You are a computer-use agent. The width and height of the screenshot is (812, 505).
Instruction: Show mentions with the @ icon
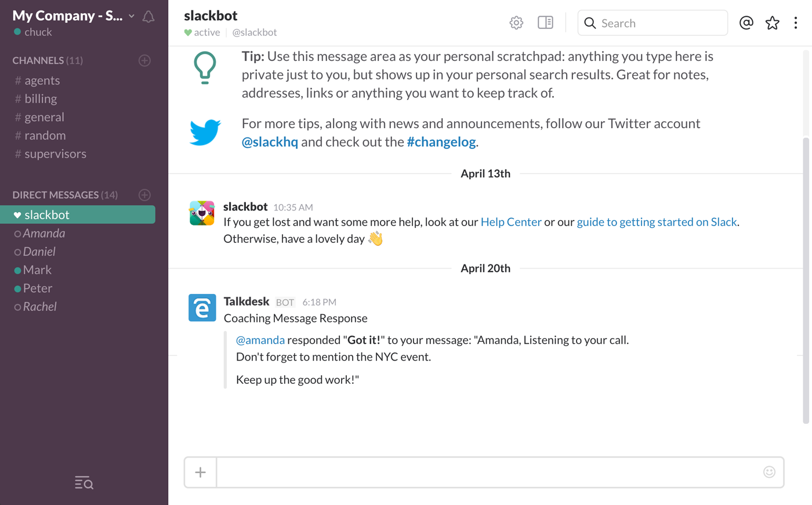(746, 23)
